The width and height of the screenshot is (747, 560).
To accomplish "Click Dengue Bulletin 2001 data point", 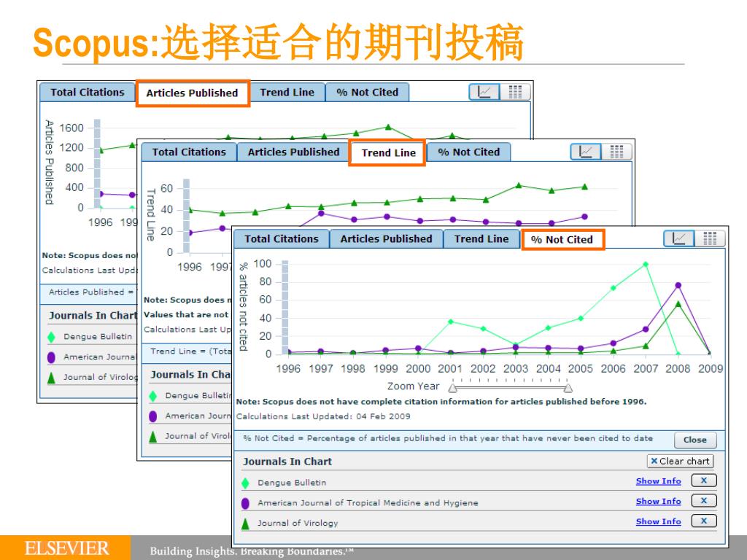I will click(x=451, y=322).
